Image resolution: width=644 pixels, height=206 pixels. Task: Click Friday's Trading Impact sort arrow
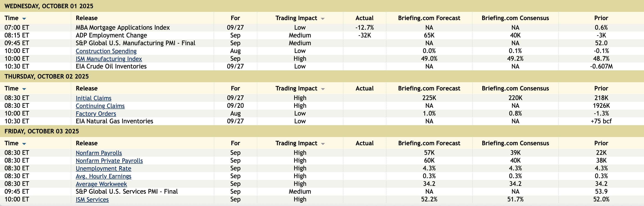[322, 144]
